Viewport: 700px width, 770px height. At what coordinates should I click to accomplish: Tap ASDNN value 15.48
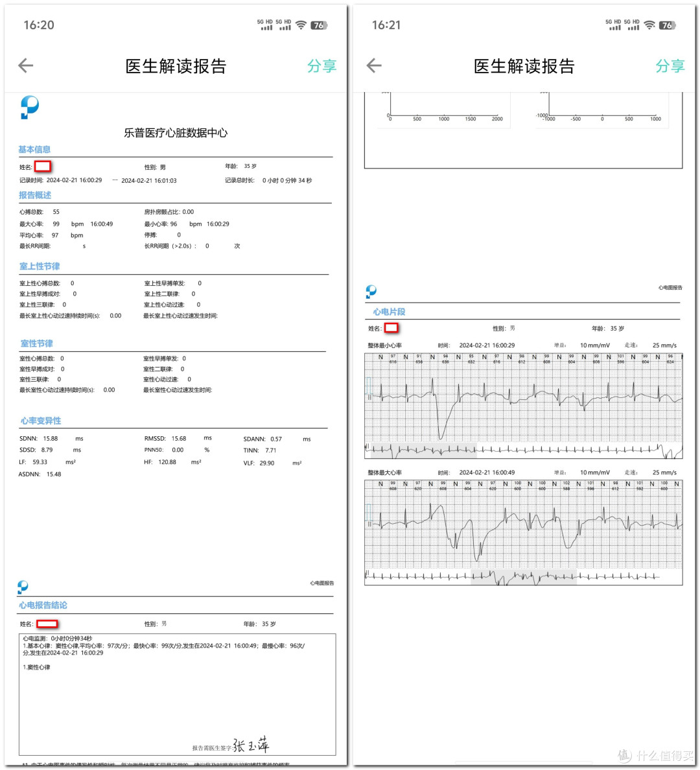pyautogui.click(x=54, y=474)
